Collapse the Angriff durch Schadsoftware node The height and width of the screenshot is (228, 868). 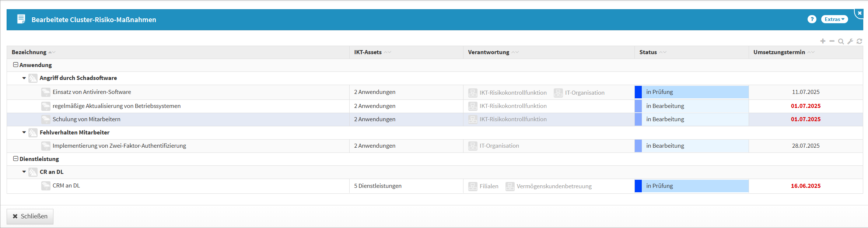pos(24,78)
